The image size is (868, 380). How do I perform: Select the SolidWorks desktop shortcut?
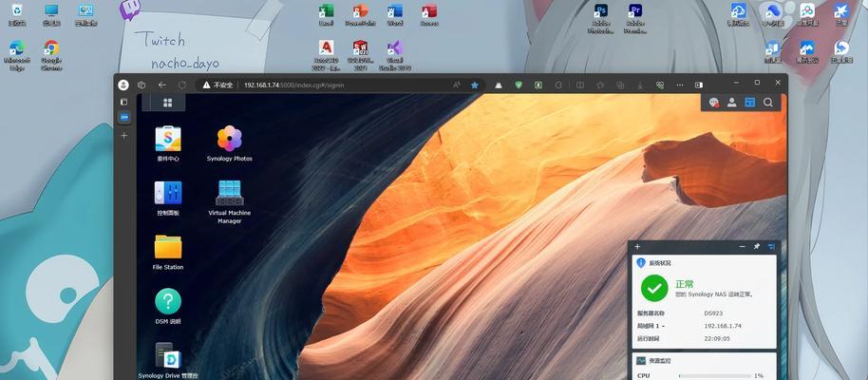point(360,55)
